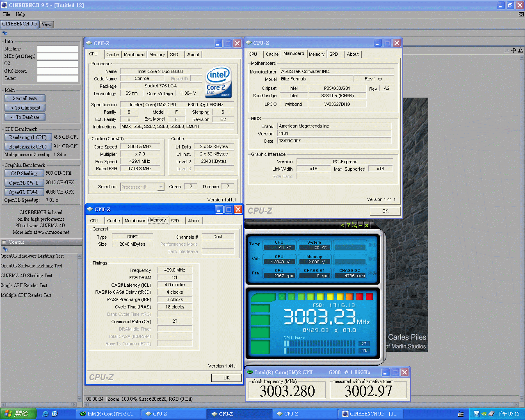Click the viewport scrollbar up arrow
The height and width of the screenshot is (420, 525).
[522, 57]
